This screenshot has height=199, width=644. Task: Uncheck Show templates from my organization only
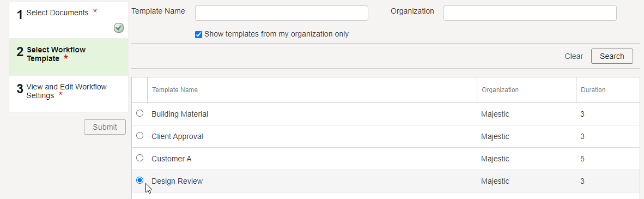[198, 34]
